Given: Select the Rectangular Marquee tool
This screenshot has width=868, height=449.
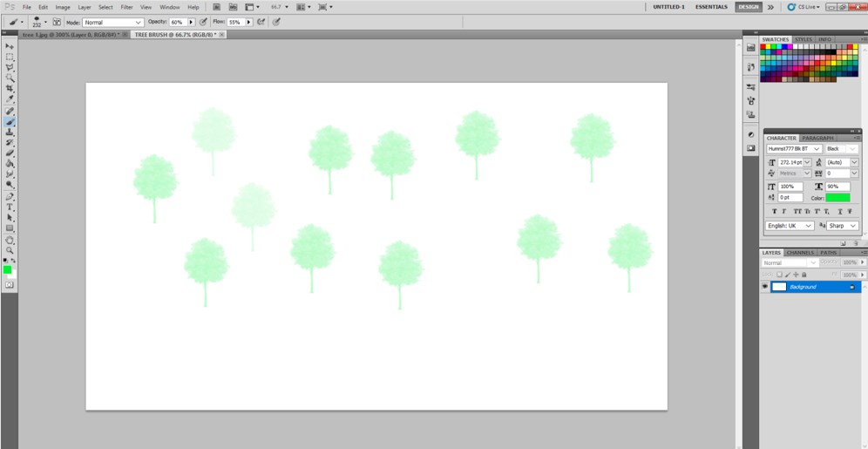Looking at the screenshot, I should coord(10,57).
